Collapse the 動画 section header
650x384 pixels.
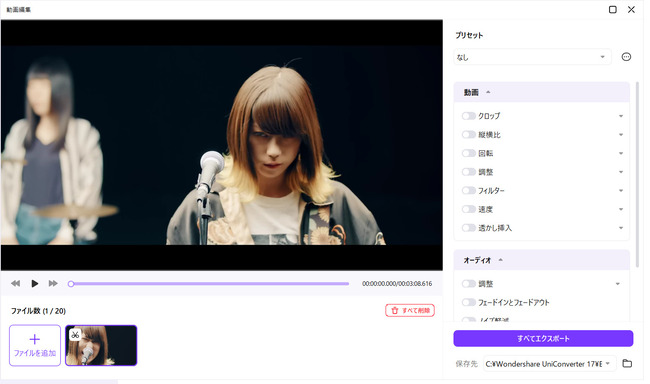coord(541,92)
